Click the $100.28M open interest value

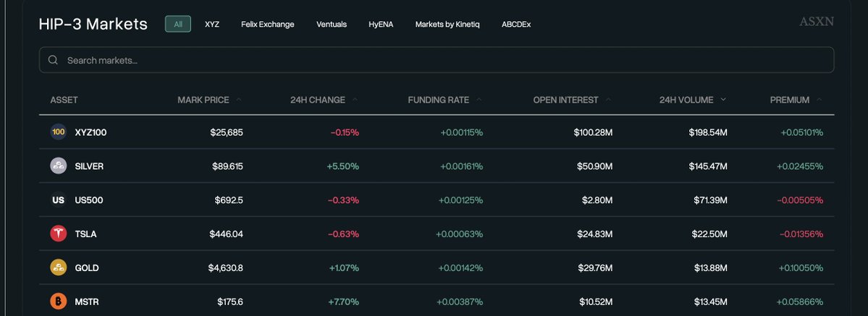(x=593, y=132)
